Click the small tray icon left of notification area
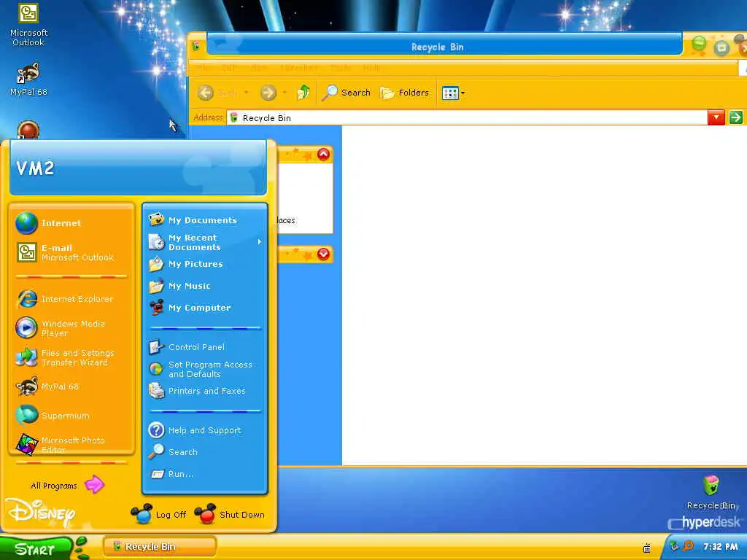 point(647,548)
